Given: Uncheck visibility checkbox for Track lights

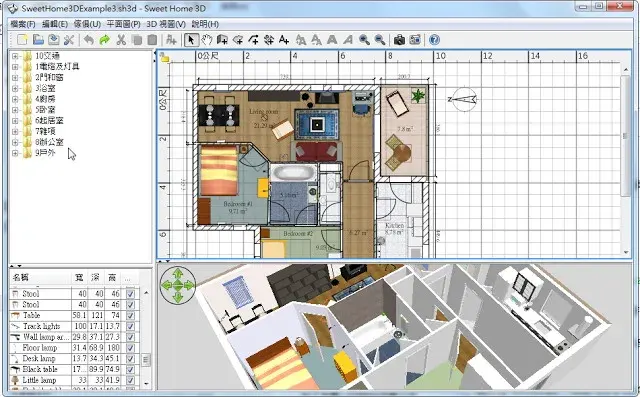Looking at the screenshot, I should point(130,326).
